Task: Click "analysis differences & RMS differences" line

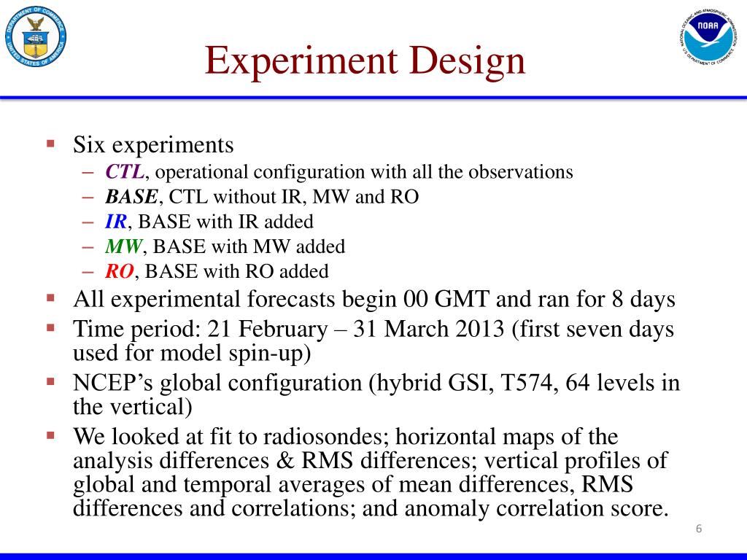Action: pos(370,461)
